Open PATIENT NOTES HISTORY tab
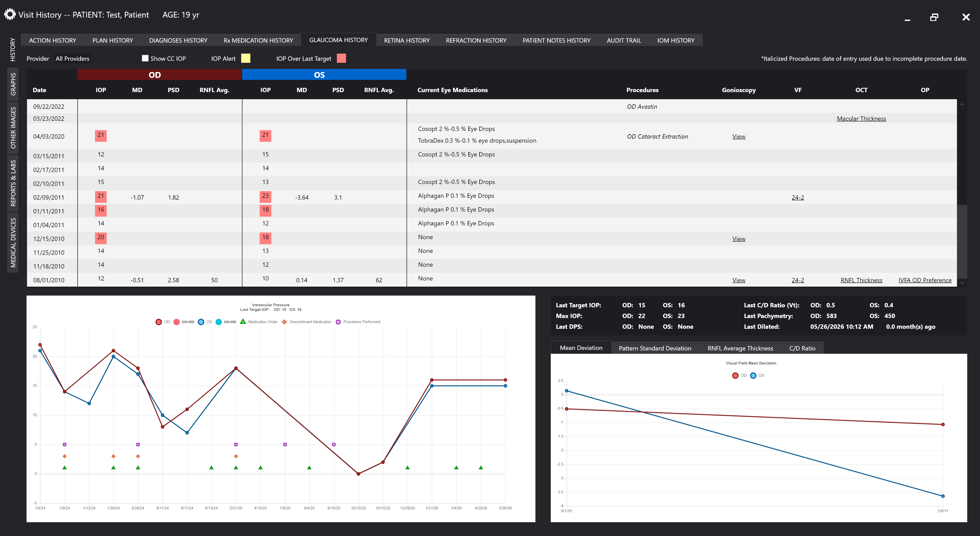This screenshot has width=980, height=536. tap(557, 40)
